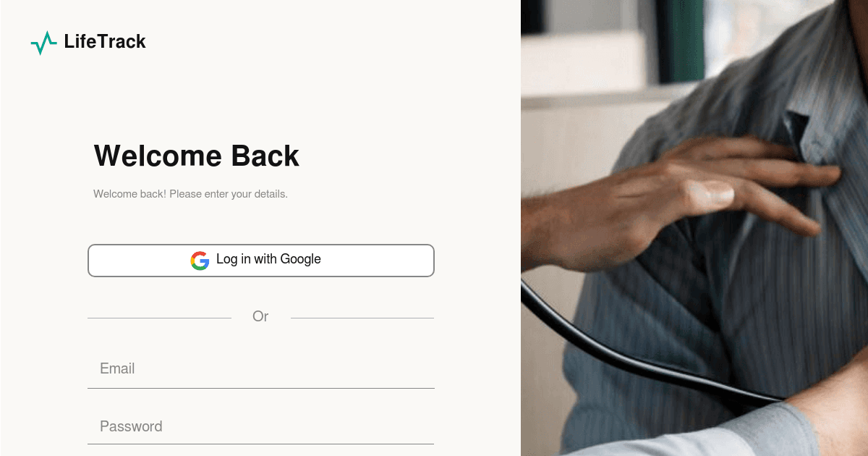Click the doctor photo on the right panel
Screen dimensions: 868x456
pyautogui.click(x=694, y=228)
